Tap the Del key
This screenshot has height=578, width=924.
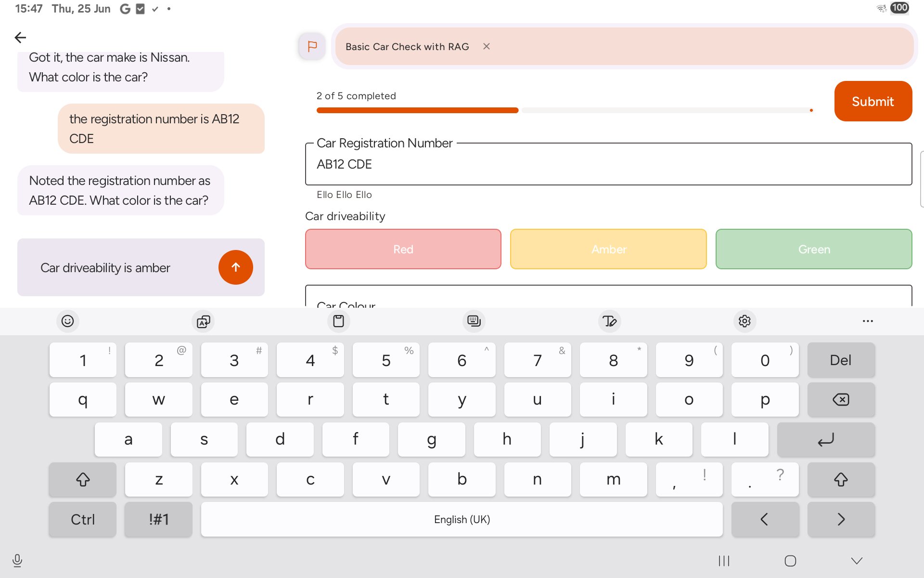tap(841, 360)
